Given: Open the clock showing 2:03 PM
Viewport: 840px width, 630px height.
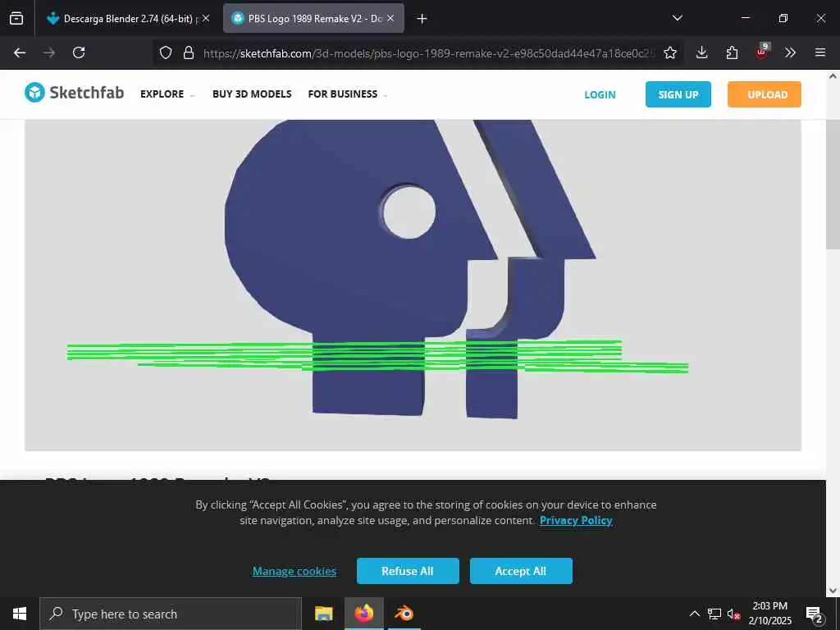Looking at the screenshot, I should click(769, 614).
